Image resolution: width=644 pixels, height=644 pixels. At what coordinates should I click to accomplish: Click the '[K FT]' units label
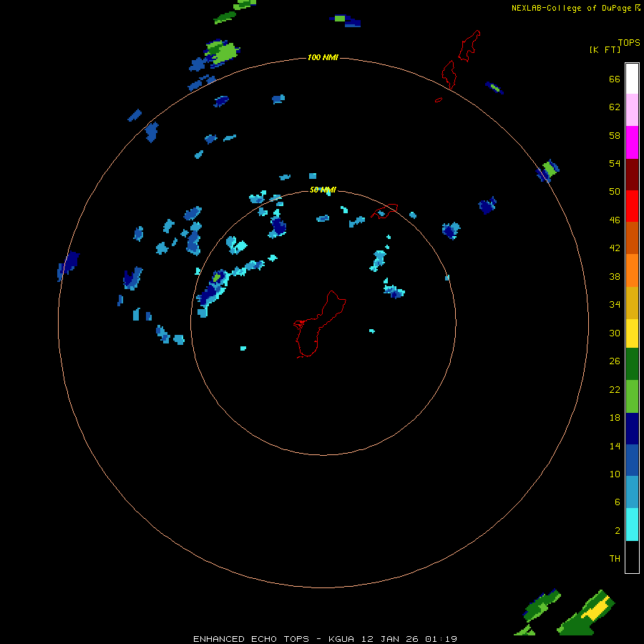coord(605,49)
